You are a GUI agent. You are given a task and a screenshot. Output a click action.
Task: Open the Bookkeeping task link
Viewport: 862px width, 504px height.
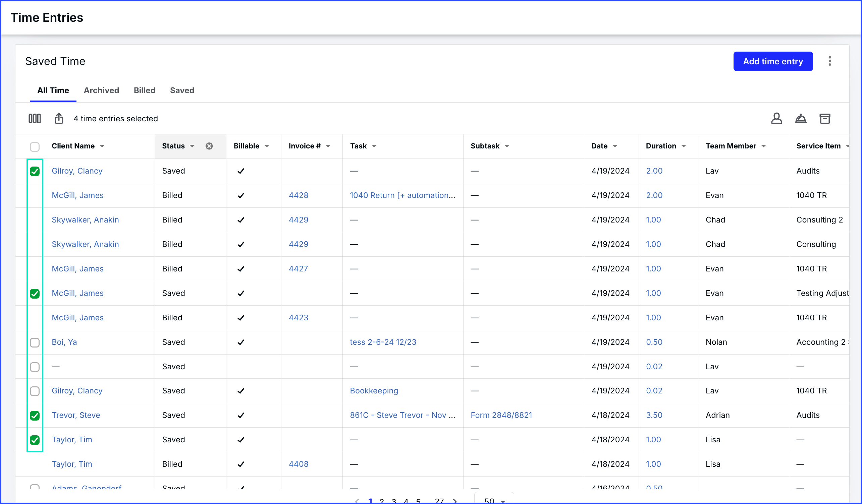[374, 391]
